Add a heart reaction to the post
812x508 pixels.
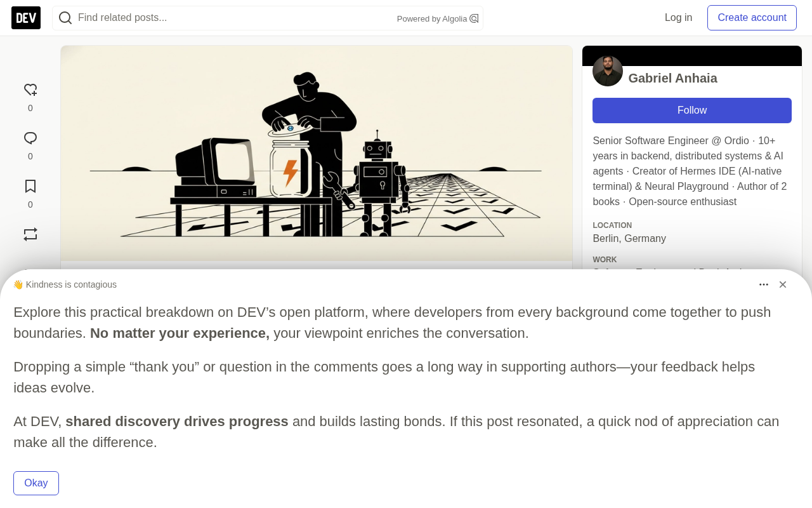point(30,90)
